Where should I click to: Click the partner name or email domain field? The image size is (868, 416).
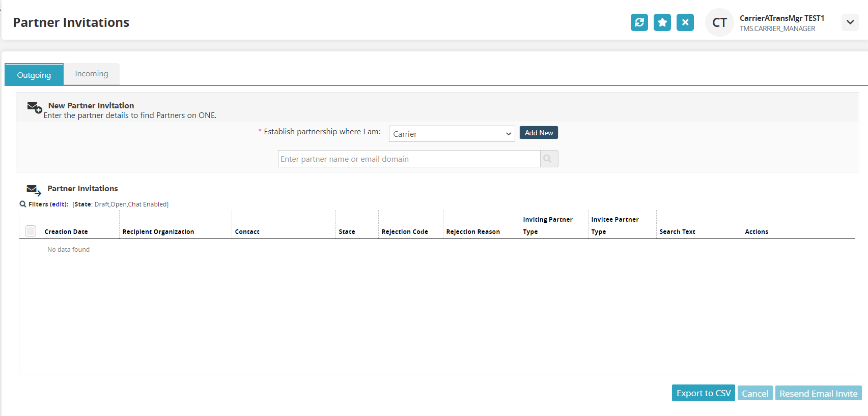point(409,159)
